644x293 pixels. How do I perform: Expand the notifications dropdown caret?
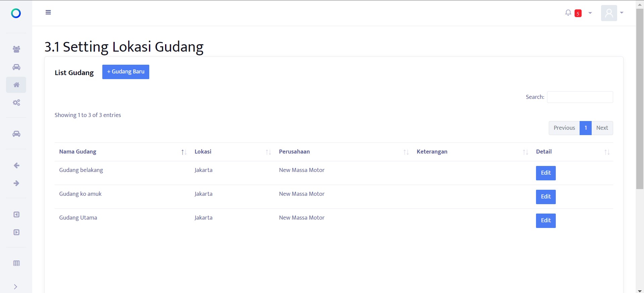590,13
